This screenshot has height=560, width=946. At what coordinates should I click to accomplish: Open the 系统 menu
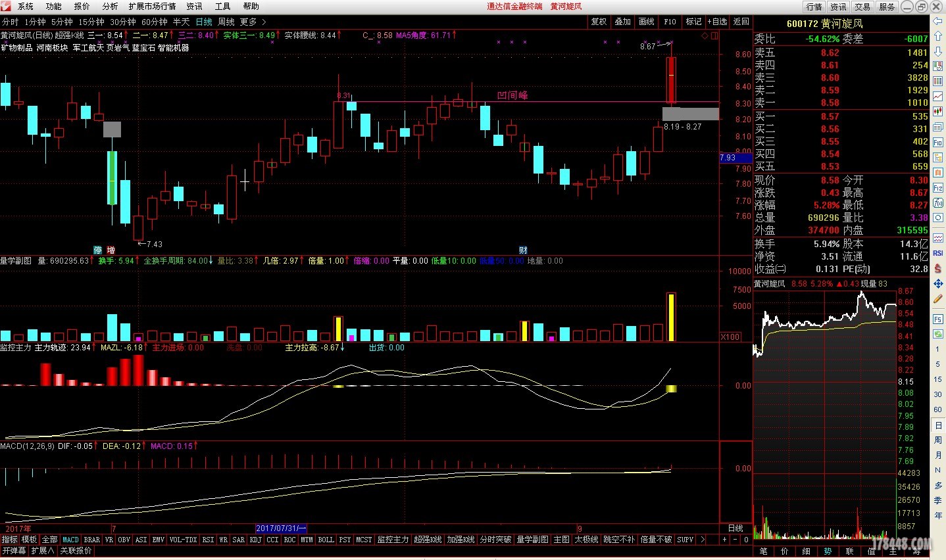tap(26, 7)
